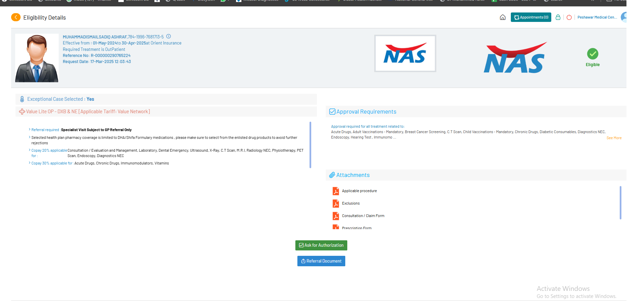Click the Eligible status label text
The height and width of the screenshot is (303, 644).
[x=592, y=65]
